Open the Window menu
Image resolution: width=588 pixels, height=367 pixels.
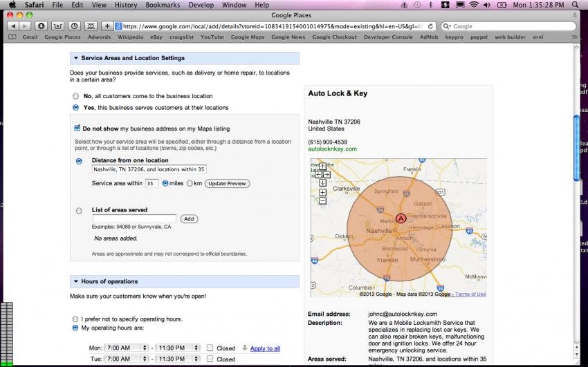(234, 5)
